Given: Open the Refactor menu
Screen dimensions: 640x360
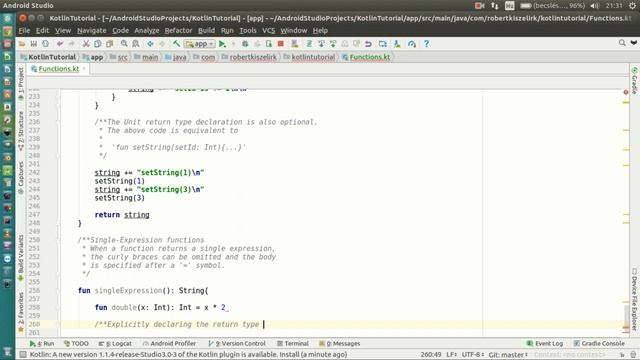Looking at the screenshot, I should tap(178, 31).
